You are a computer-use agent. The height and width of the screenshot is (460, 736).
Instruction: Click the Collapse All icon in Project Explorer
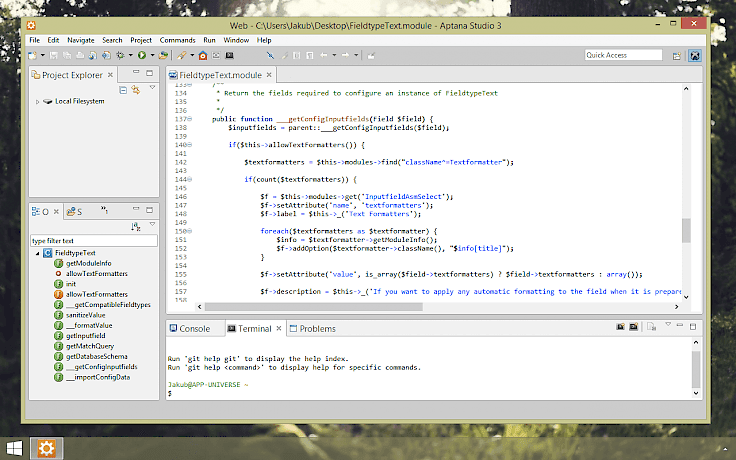point(122,90)
